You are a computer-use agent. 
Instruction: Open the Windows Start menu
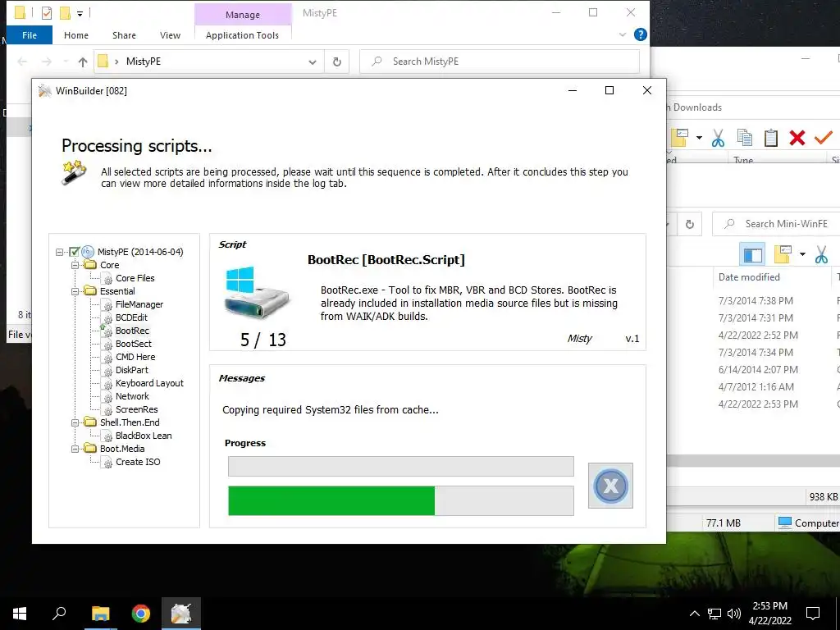[x=20, y=614]
